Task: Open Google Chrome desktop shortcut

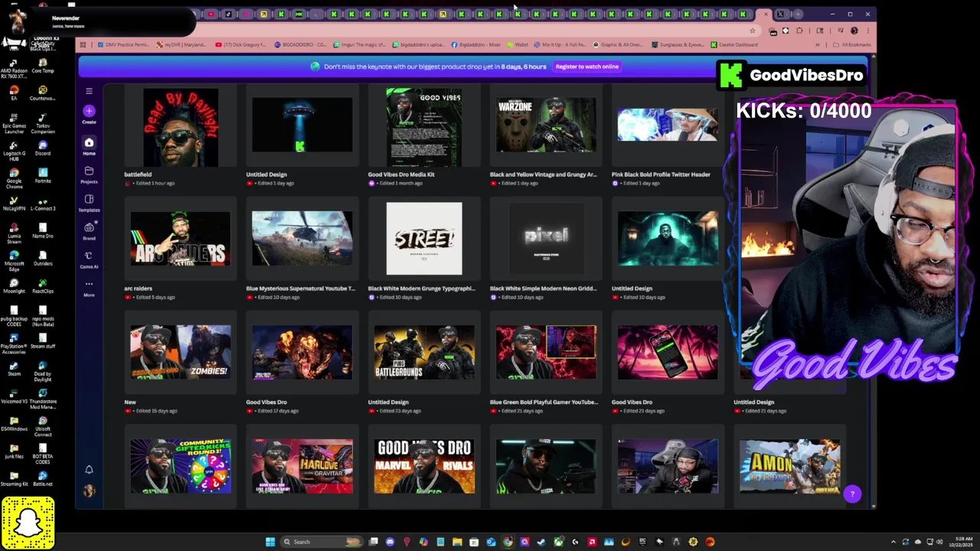Action: tap(14, 178)
